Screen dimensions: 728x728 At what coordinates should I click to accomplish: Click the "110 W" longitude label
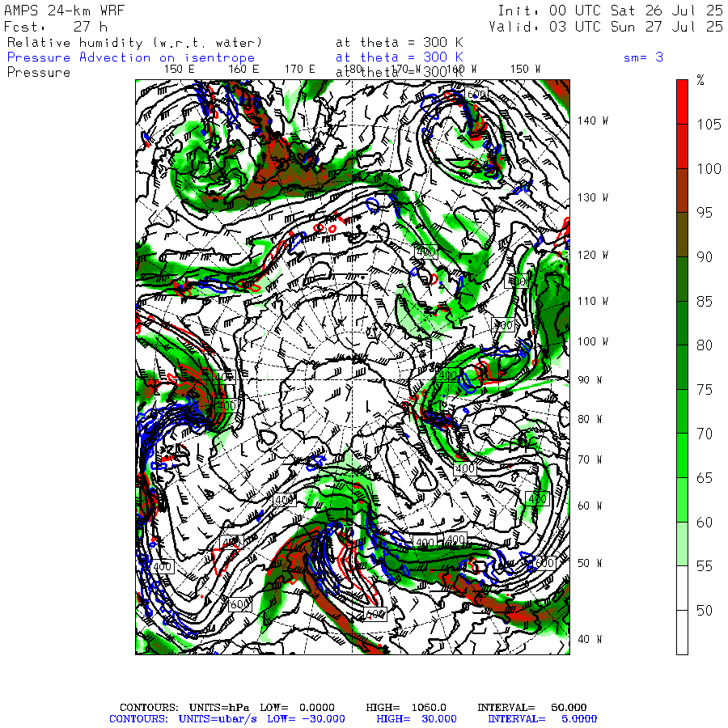pyautogui.click(x=592, y=302)
